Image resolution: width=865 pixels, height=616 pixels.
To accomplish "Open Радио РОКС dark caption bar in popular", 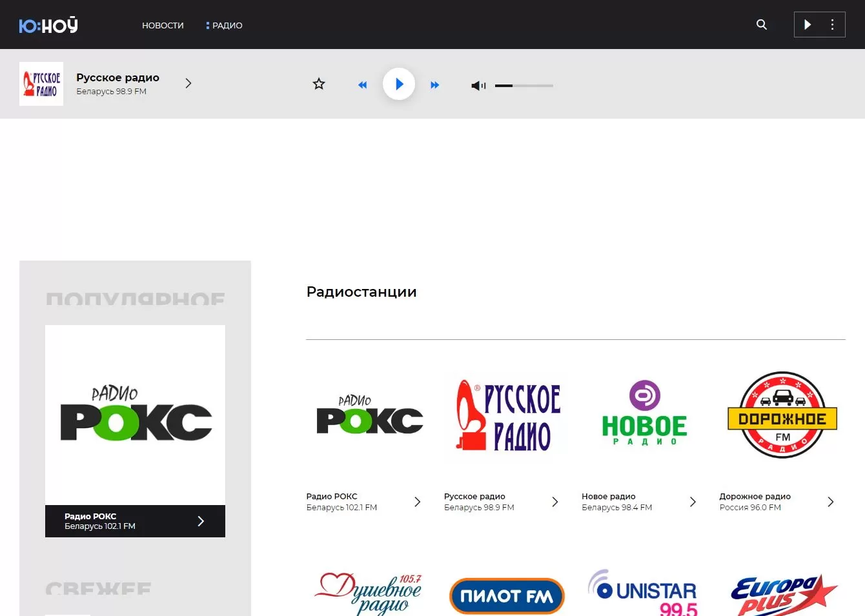I will (136, 521).
